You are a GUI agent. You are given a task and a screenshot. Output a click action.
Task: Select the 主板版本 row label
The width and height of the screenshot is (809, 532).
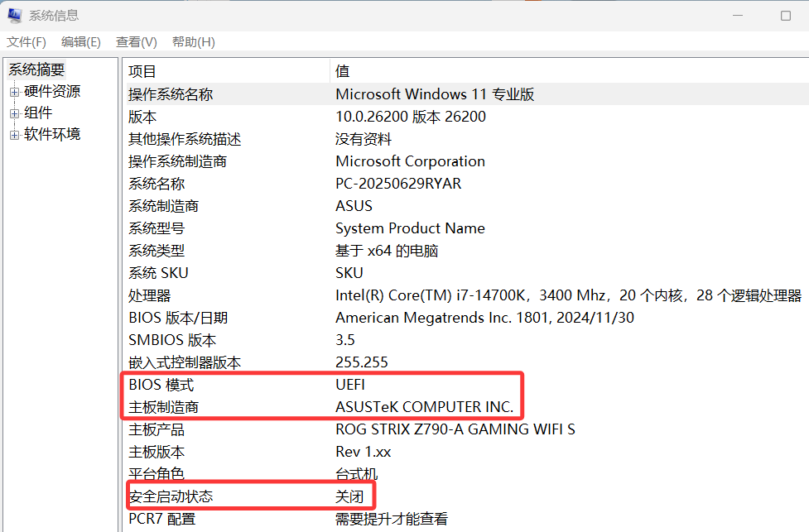click(x=157, y=452)
